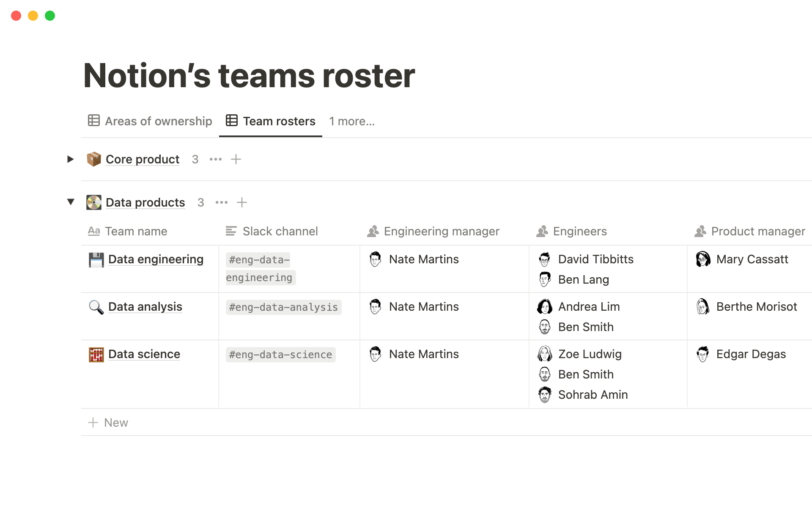Click the disc icon beside Data products
Image resolution: width=812 pixels, height=508 pixels.
coord(93,202)
